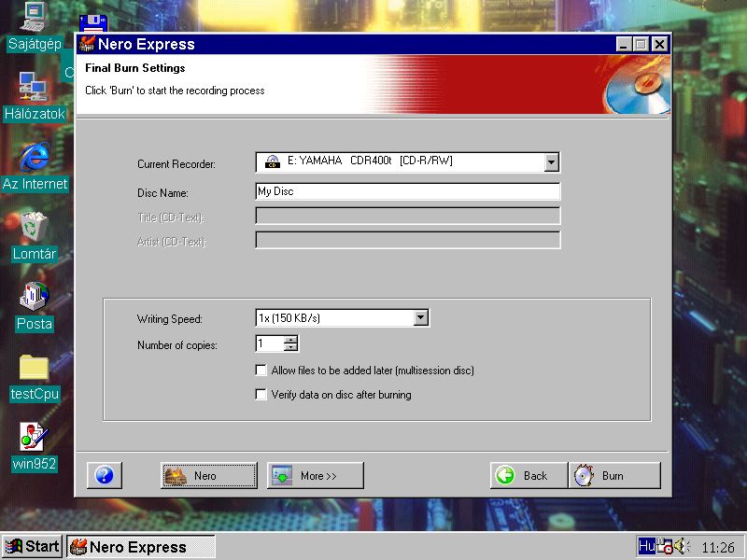The image size is (747, 560).
Task: Click the CD drive icon in recorder field
Action: click(272, 161)
